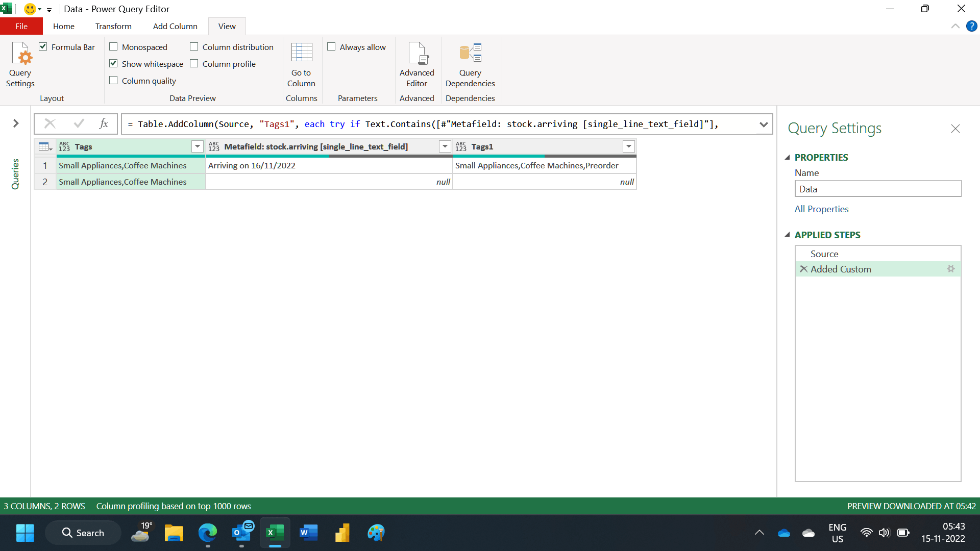Open Go to Column dialog
The height and width of the screenshot is (551, 980).
(x=301, y=65)
